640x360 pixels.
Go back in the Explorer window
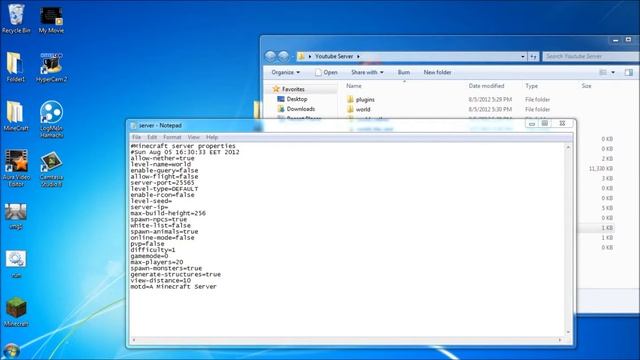270,56
